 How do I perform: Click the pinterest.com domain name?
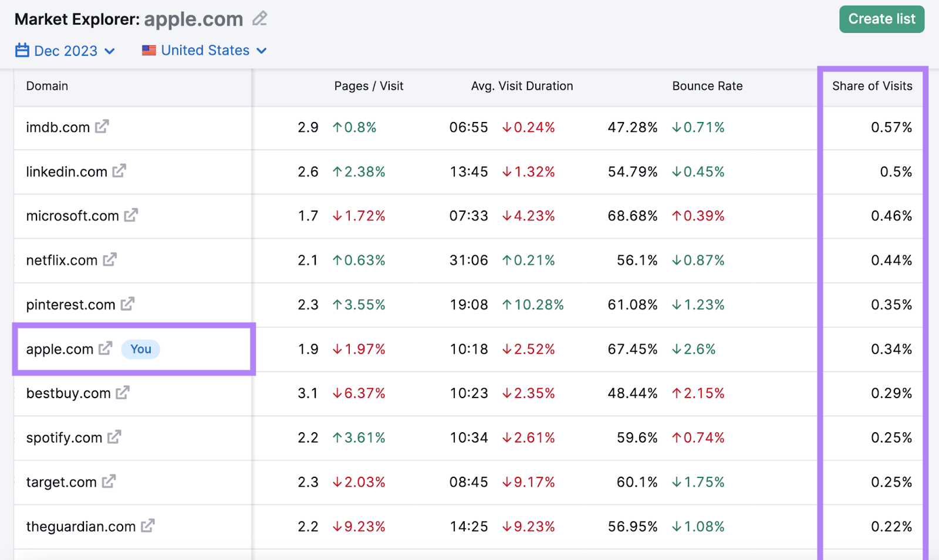coord(70,305)
